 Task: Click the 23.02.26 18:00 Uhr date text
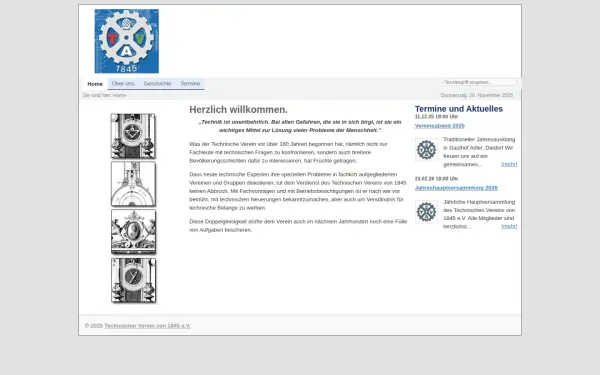436,179
